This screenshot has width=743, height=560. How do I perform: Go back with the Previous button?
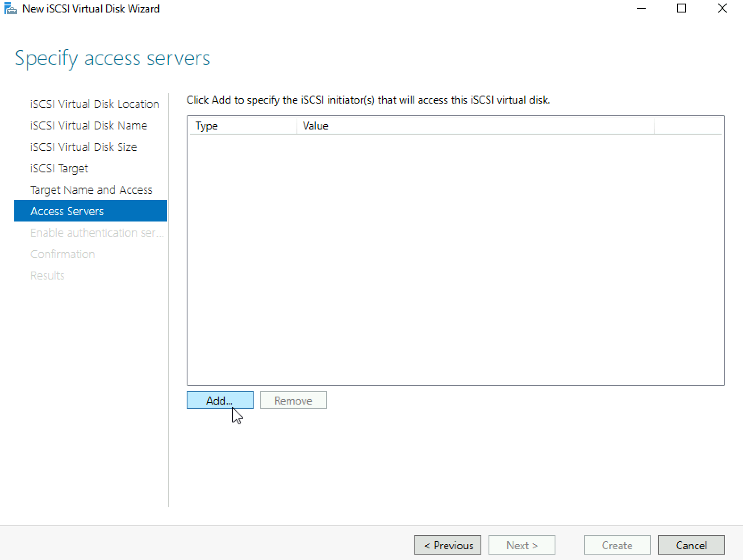[447, 545]
